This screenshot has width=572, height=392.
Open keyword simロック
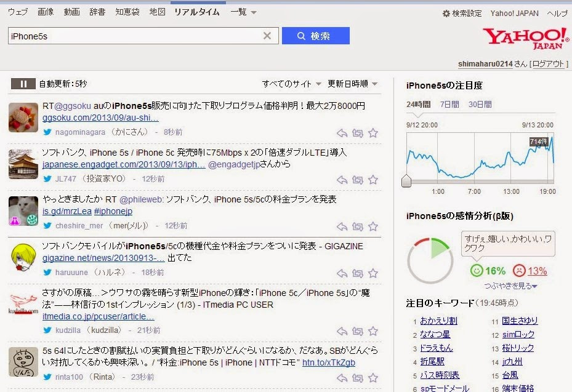click(518, 334)
